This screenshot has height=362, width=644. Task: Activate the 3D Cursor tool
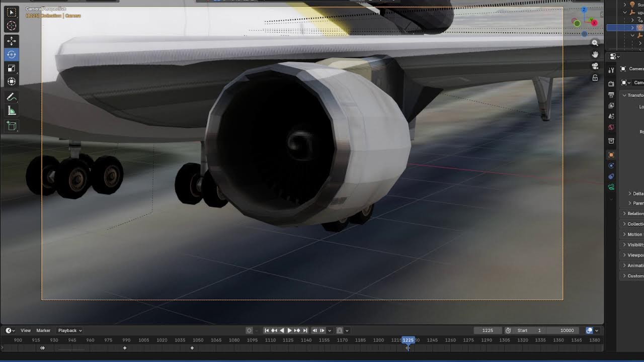(x=12, y=26)
